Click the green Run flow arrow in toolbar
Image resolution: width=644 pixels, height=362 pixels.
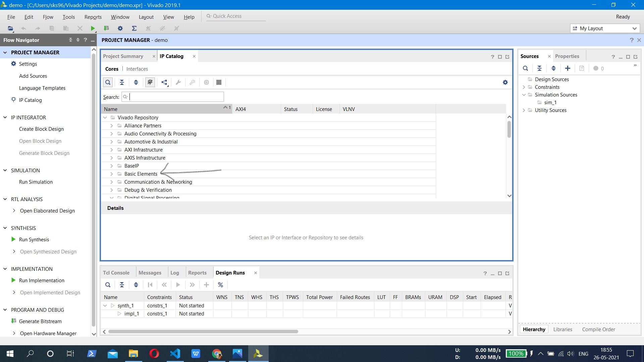click(x=93, y=28)
